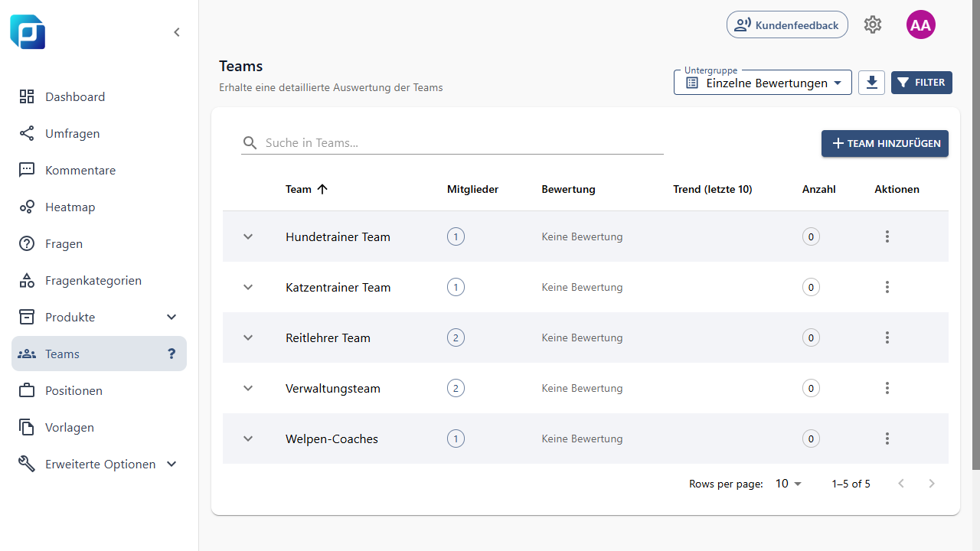This screenshot has width=980, height=551.
Task: Open the Kundenfeedback button
Action: (x=787, y=24)
